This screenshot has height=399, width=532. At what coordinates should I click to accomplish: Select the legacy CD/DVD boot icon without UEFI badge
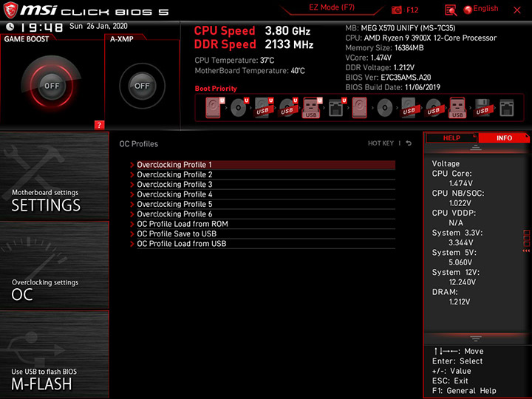385,108
